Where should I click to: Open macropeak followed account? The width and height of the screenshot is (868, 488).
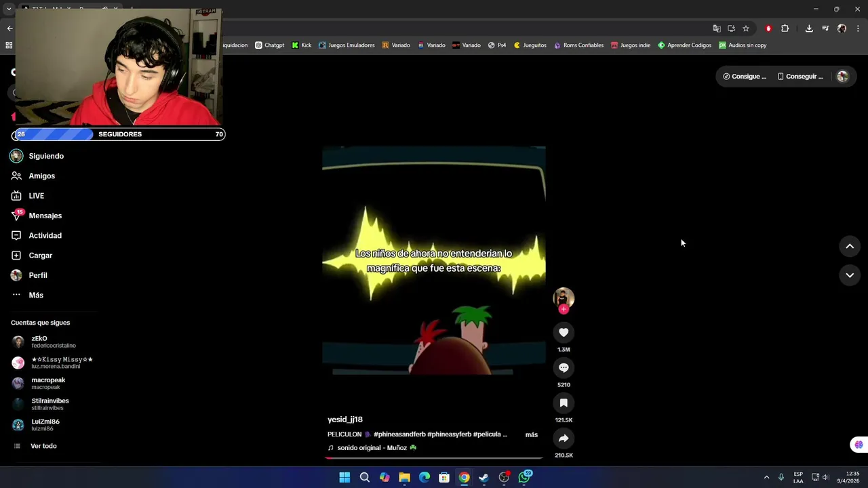point(39,383)
